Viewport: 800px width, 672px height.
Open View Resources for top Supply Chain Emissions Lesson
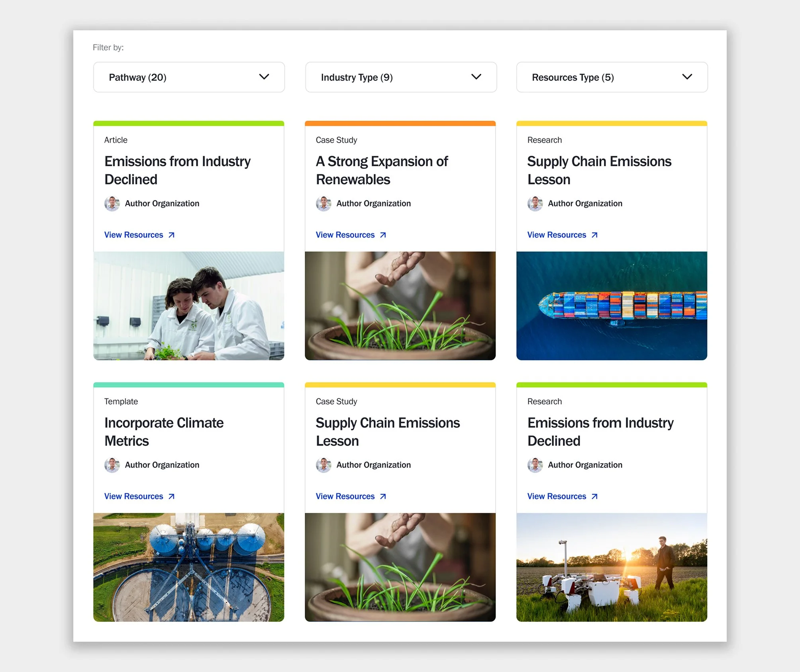pos(557,235)
